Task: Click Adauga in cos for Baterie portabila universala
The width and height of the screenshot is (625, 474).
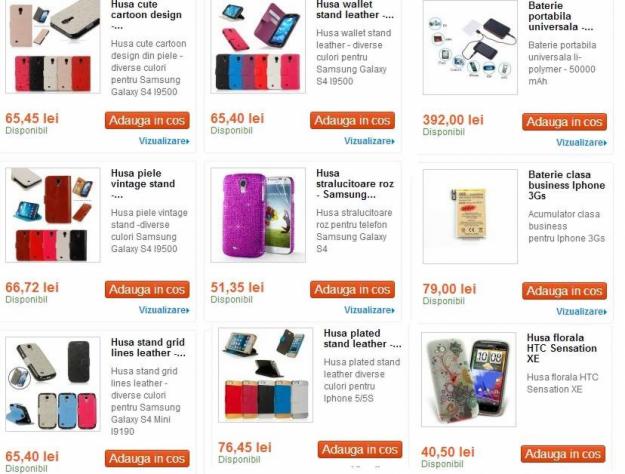Action: click(564, 122)
